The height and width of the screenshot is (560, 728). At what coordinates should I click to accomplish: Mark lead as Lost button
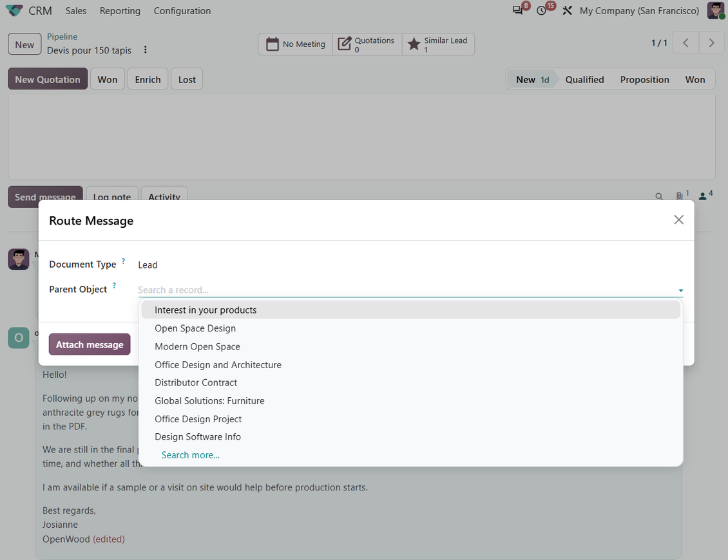pyautogui.click(x=187, y=79)
